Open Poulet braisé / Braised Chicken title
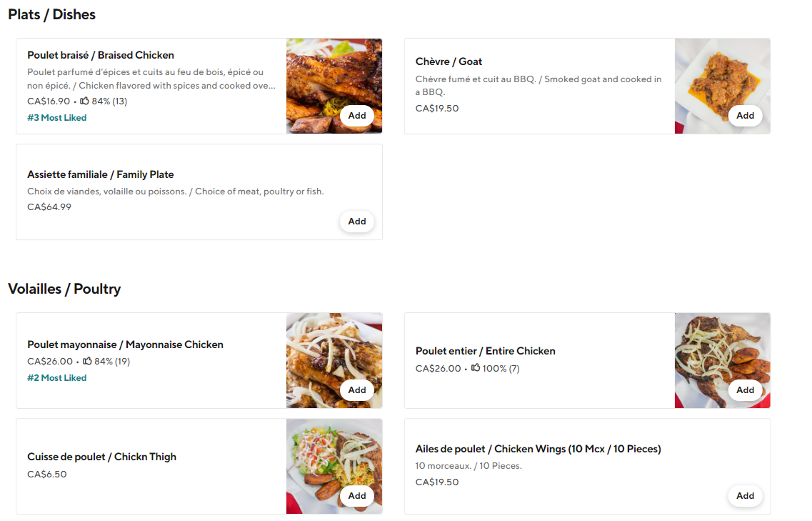The image size is (812, 521). [101, 55]
